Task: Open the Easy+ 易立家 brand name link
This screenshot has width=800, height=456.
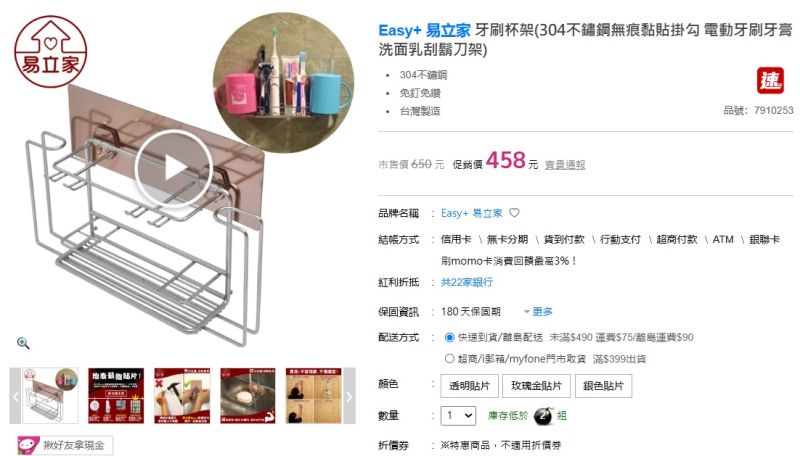Action: (x=471, y=213)
